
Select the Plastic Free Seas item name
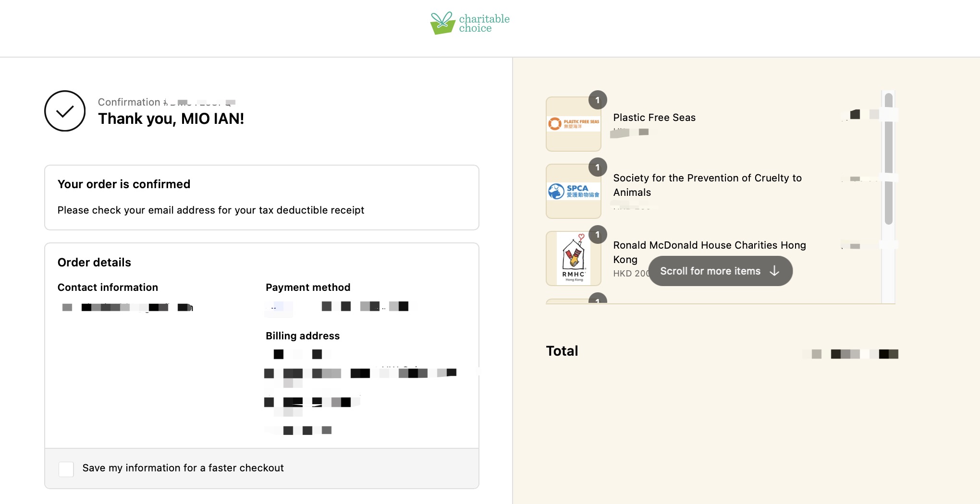pos(654,118)
